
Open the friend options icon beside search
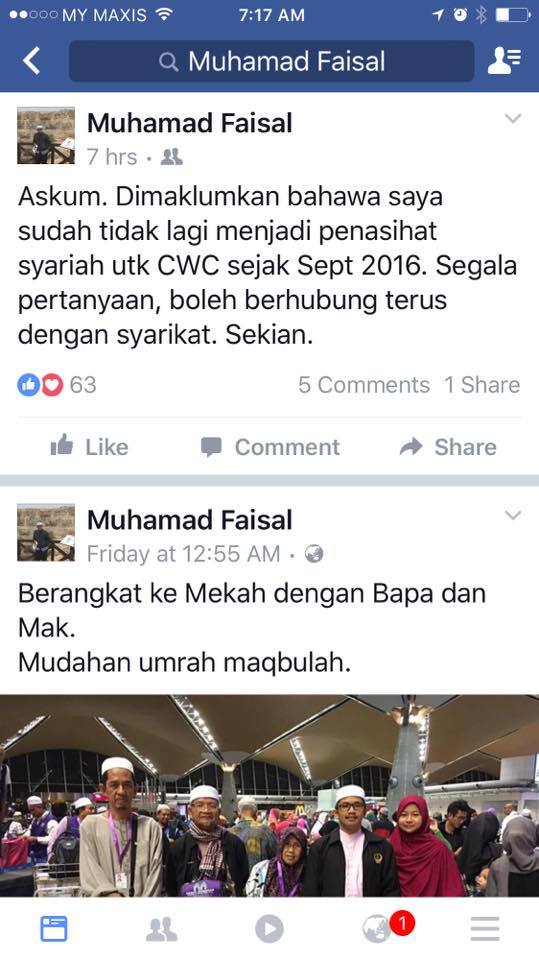(x=504, y=61)
